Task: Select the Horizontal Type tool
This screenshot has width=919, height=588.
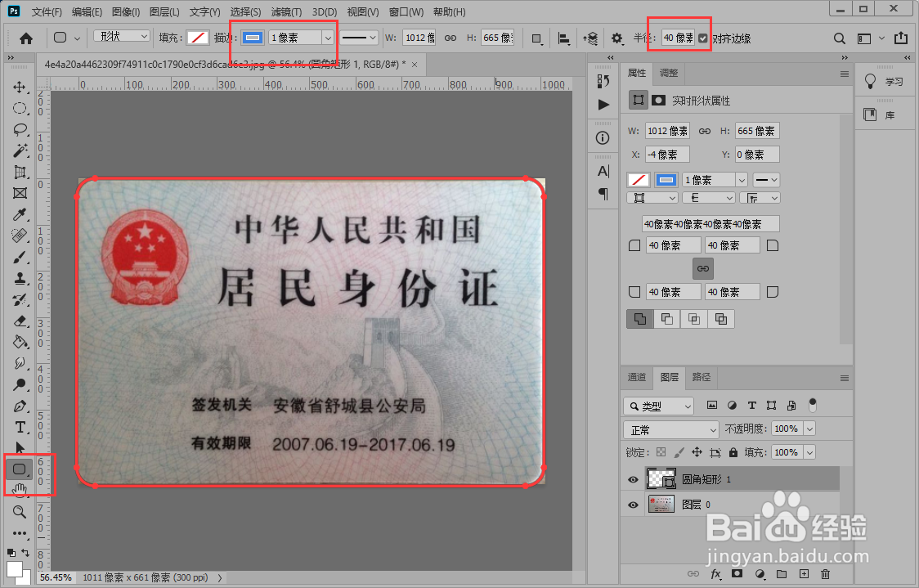Action: click(20, 428)
